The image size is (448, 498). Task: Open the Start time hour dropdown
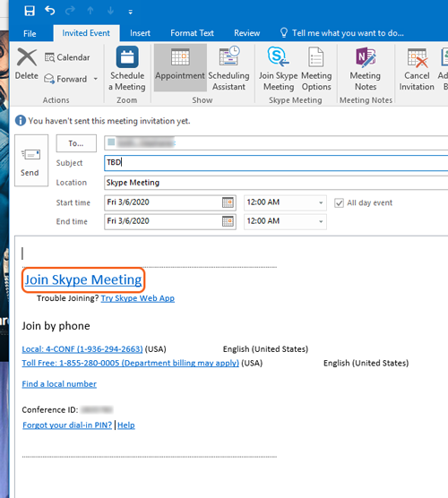(321, 203)
